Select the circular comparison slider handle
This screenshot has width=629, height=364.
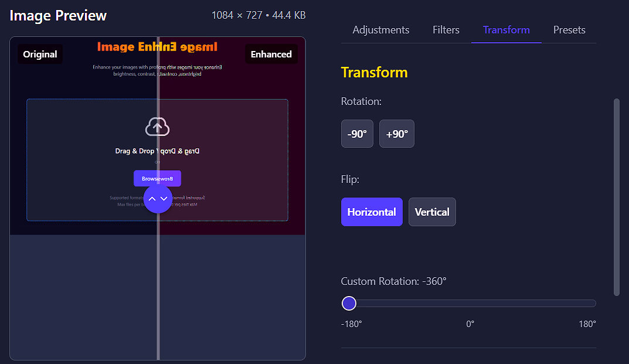[x=157, y=199]
